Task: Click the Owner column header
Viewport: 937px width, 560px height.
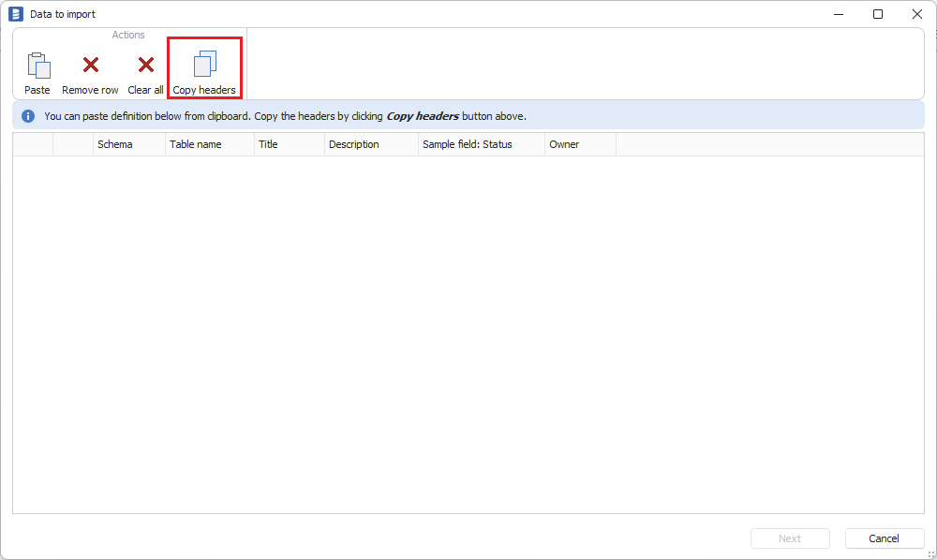Action: click(x=580, y=144)
